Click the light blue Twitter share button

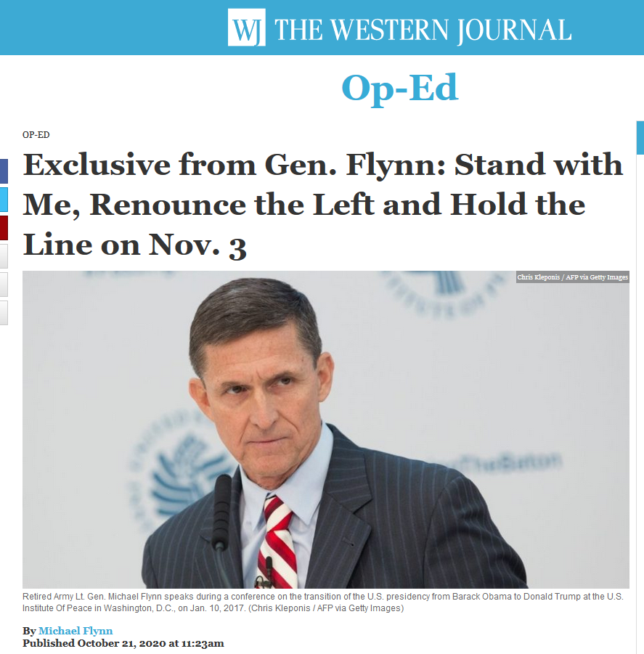4,200
